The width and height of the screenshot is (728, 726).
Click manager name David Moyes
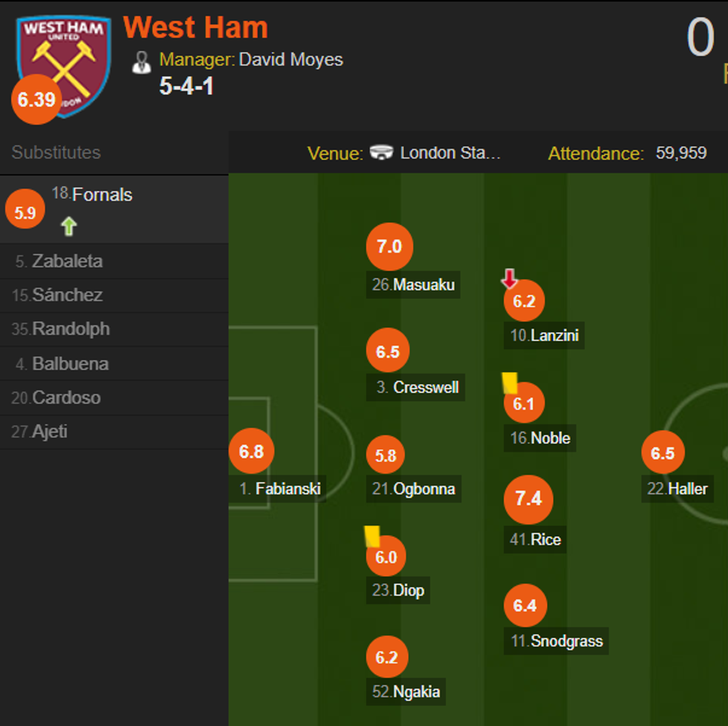pyautogui.click(x=290, y=59)
